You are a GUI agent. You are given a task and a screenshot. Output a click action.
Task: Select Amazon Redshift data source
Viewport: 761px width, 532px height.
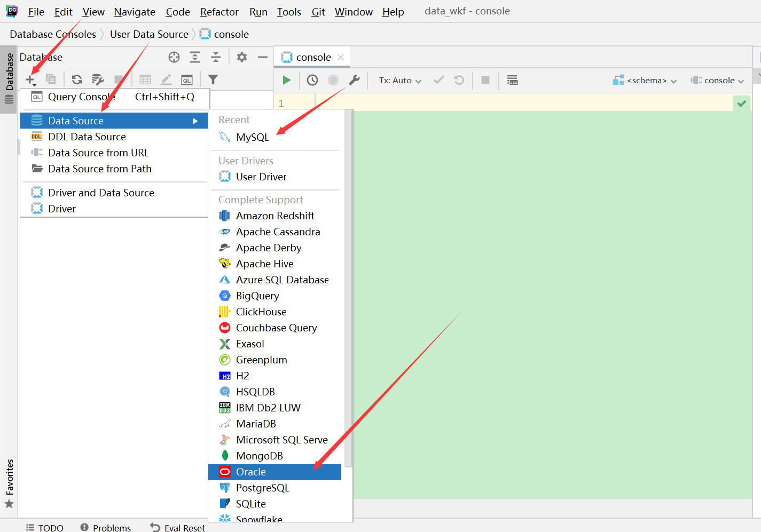click(x=274, y=216)
